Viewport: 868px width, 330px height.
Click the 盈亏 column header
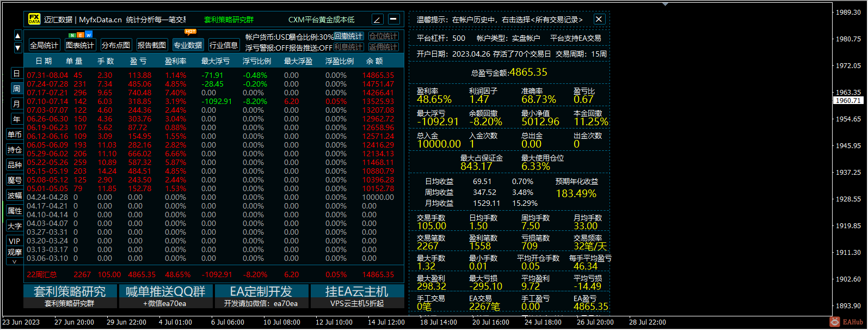138,61
